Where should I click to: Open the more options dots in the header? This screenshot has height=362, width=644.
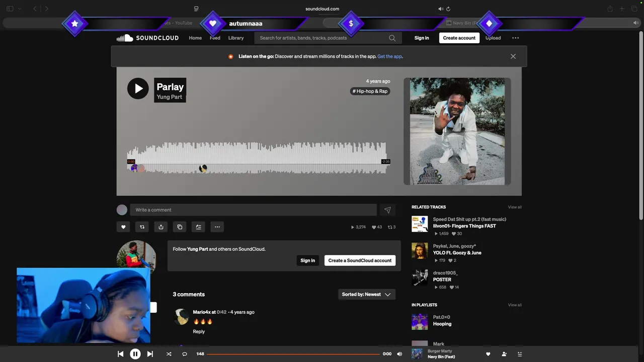point(515,38)
